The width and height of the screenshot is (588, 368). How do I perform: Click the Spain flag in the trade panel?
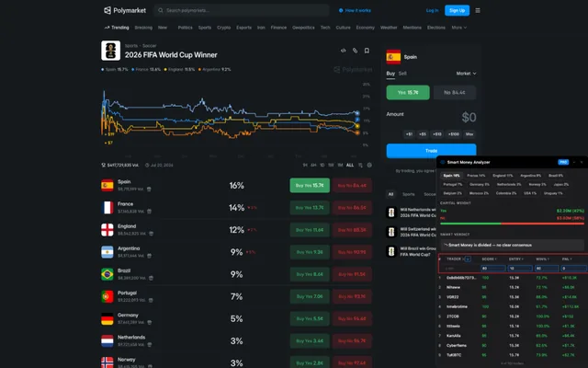click(x=393, y=57)
